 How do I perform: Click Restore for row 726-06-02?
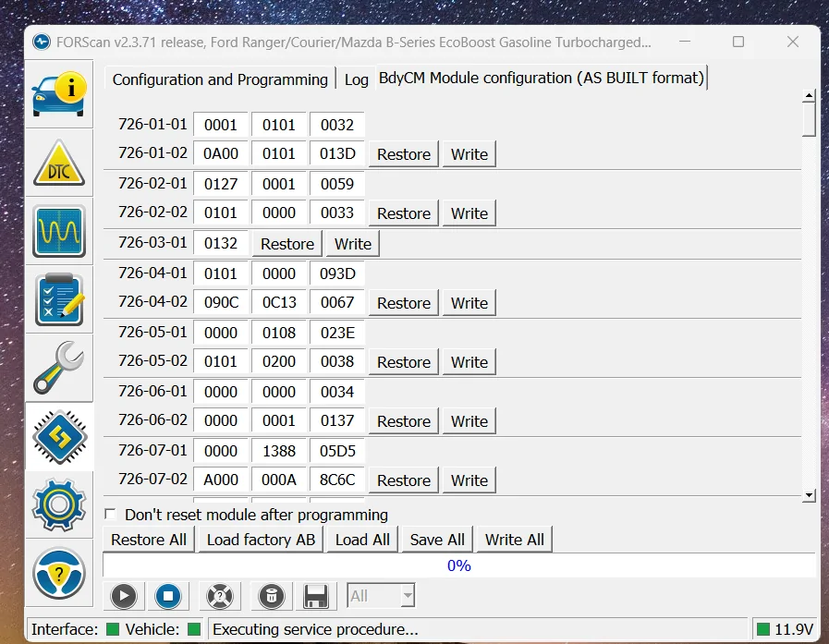pos(403,421)
